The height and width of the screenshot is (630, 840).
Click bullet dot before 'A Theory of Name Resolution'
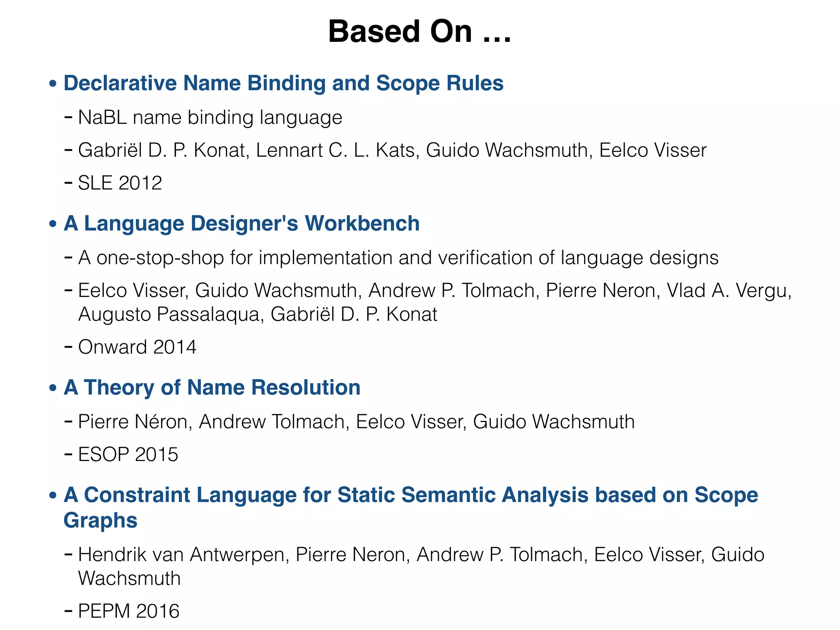pos(52,388)
